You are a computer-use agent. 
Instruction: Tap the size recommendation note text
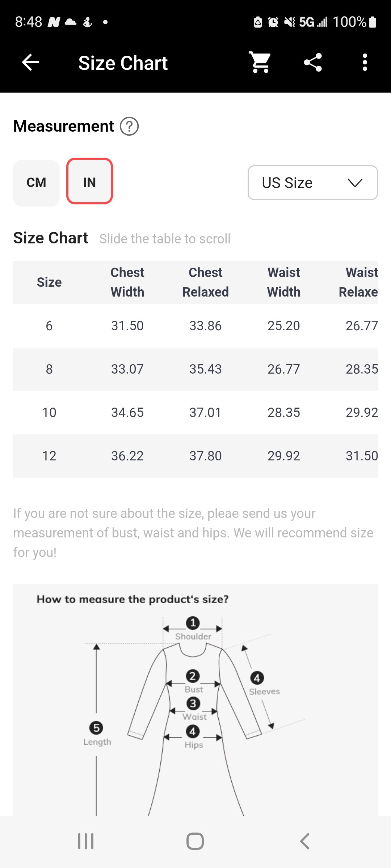coord(193,533)
